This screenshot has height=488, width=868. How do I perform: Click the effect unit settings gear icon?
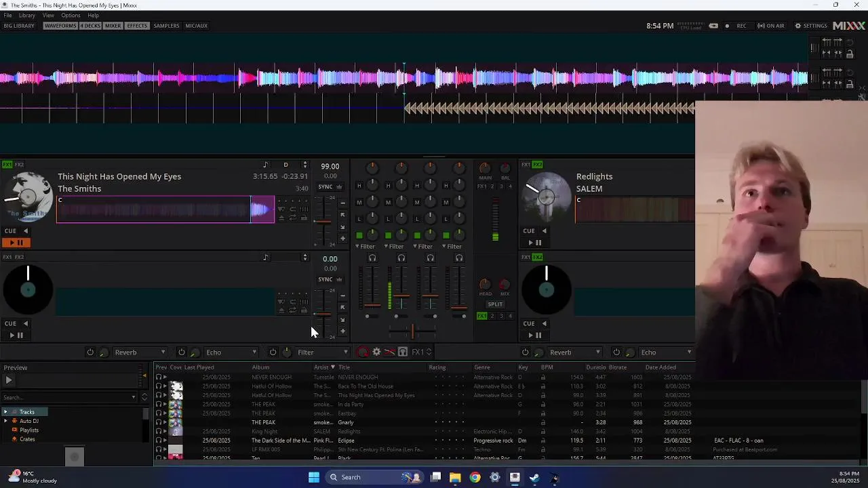(x=377, y=352)
